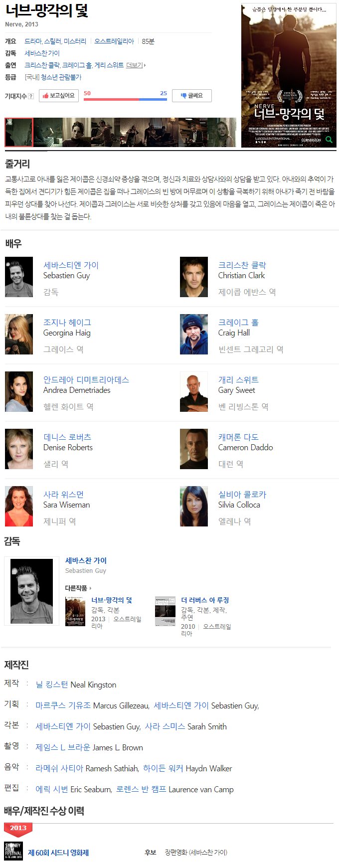
Task: Click the magnifier icon on the movie poster
Action: [x=329, y=140]
